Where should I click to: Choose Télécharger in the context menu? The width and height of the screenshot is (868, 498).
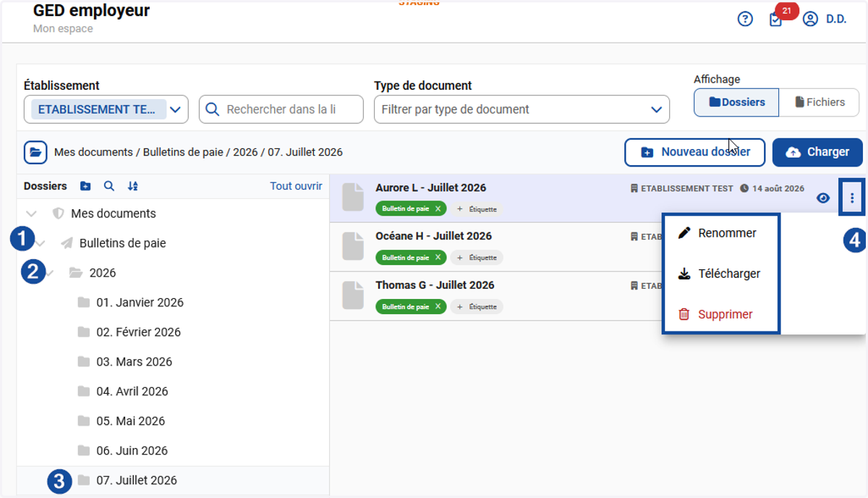[721, 274]
